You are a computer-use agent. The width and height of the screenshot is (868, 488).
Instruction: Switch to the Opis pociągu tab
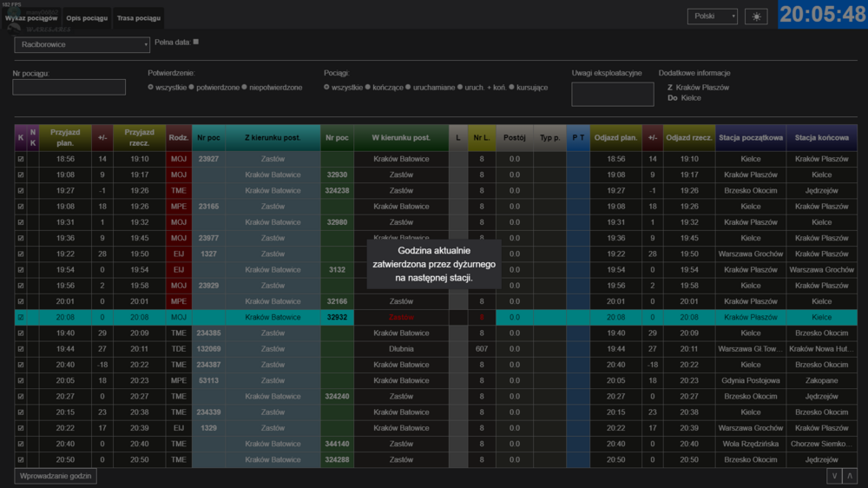click(x=87, y=18)
